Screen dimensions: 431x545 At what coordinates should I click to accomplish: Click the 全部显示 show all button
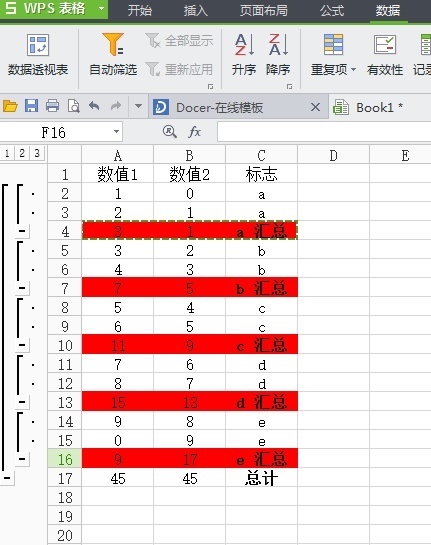[x=179, y=41]
